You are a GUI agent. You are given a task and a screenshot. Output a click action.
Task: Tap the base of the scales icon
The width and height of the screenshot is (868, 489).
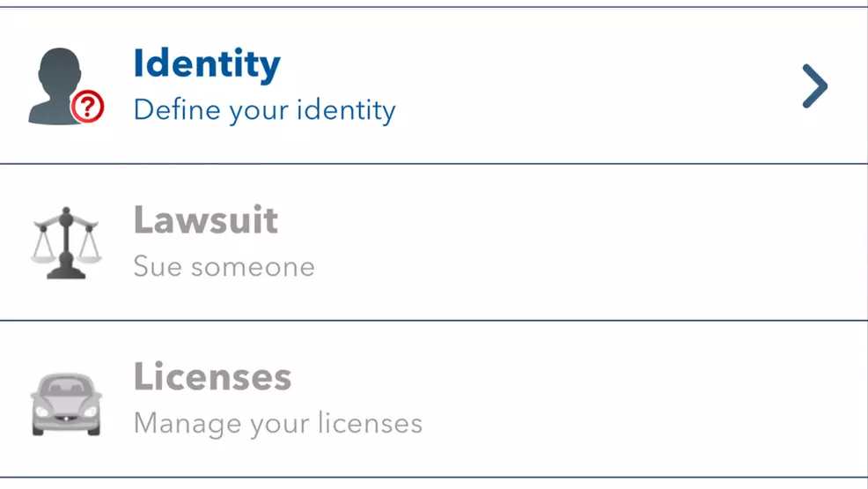(x=66, y=273)
